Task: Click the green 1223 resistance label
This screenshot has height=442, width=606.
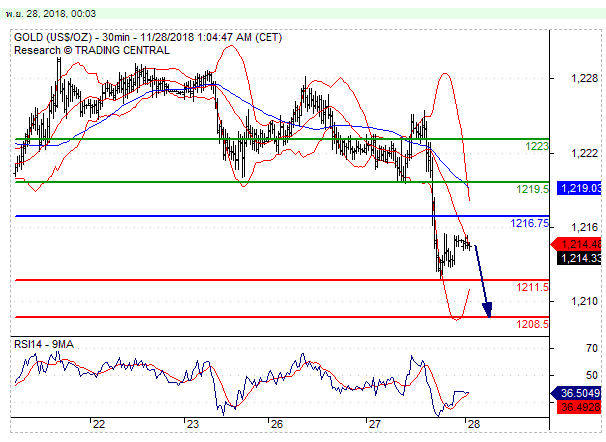Action: [537, 146]
